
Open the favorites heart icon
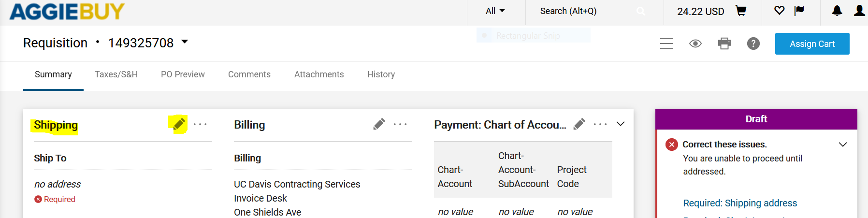click(779, 10)
